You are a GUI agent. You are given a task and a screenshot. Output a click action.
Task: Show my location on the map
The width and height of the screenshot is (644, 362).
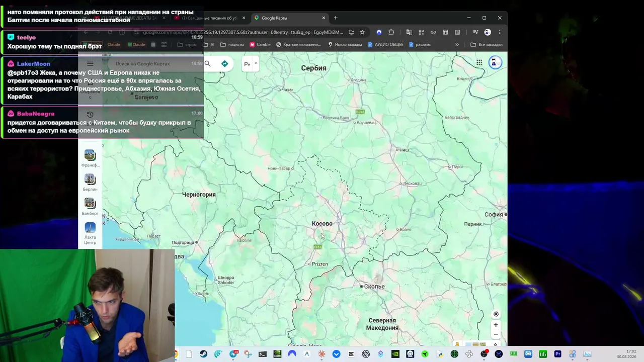[496, 314]
